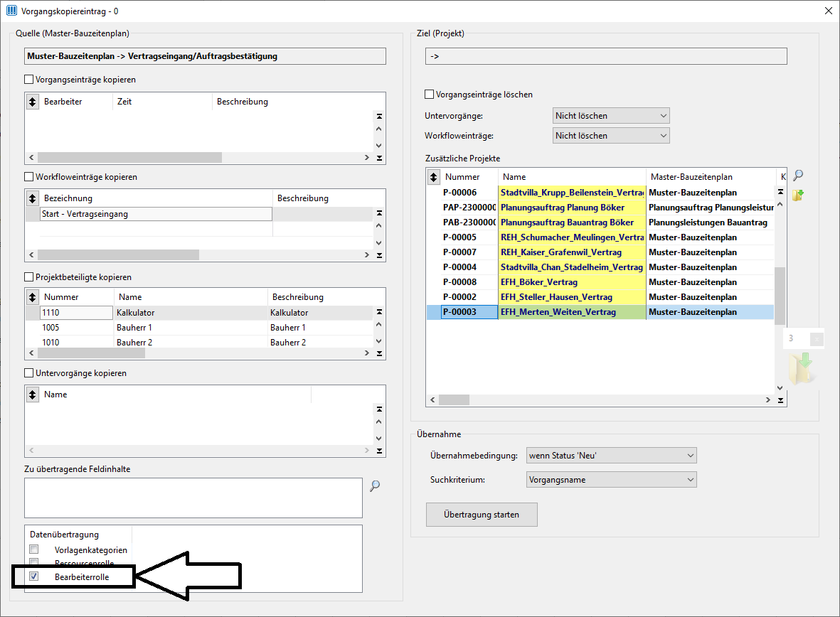Jump to the bottom of the Workfloweinträge list

pos(379,255)
